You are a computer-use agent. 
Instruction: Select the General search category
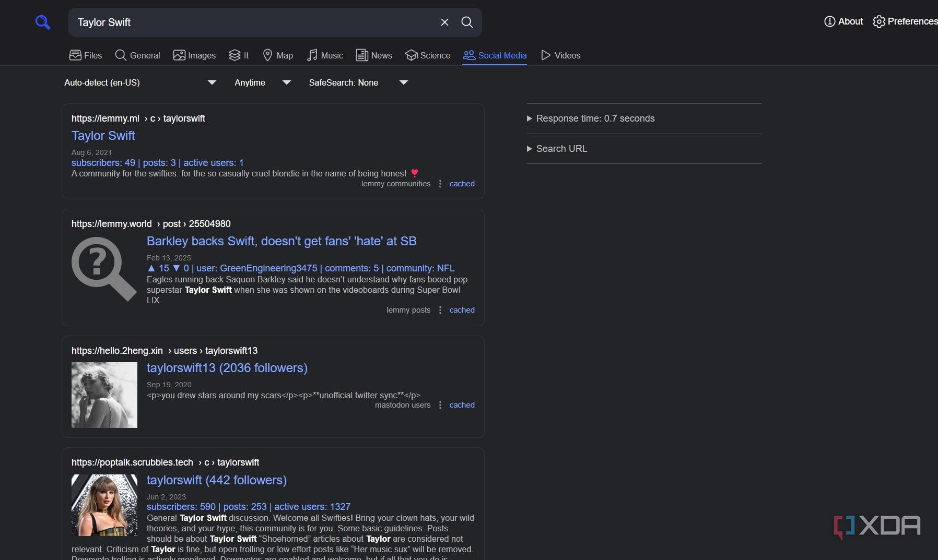pyautogui.click(x=137, y=55)
